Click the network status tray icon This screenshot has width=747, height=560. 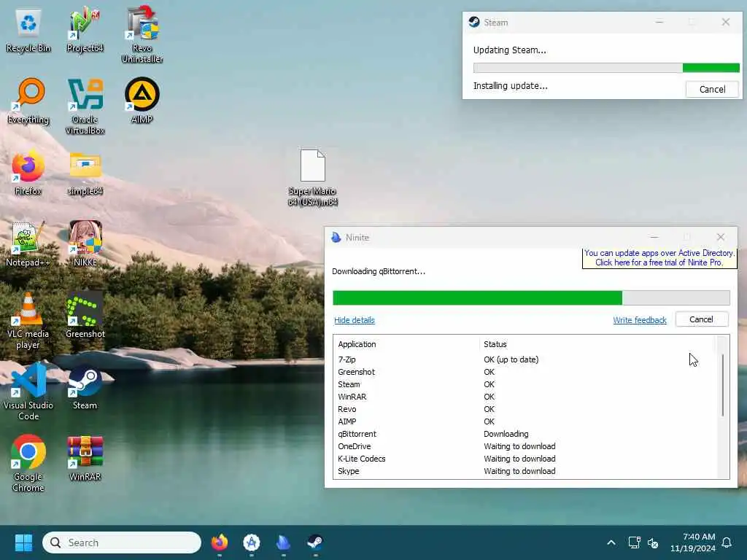[634, 542]
